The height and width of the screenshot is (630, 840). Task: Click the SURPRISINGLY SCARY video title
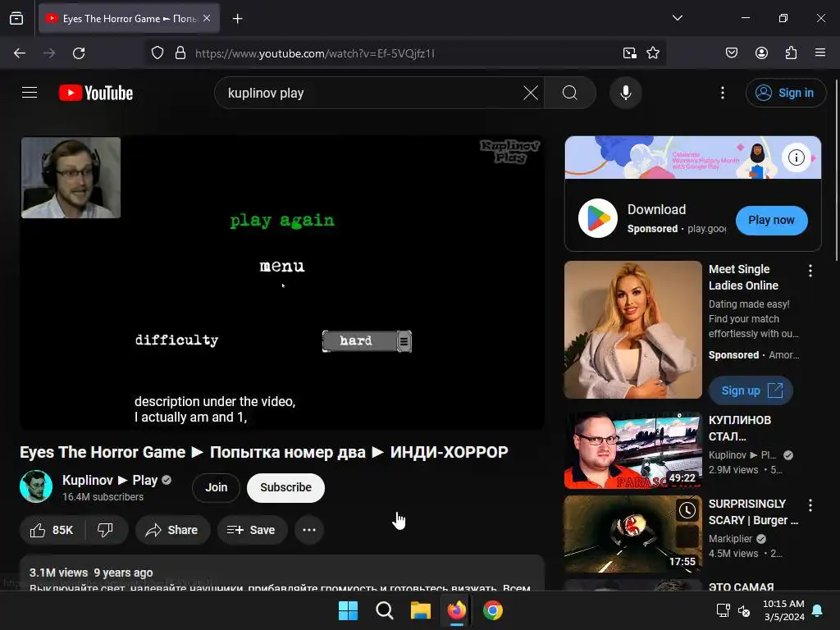753,512
